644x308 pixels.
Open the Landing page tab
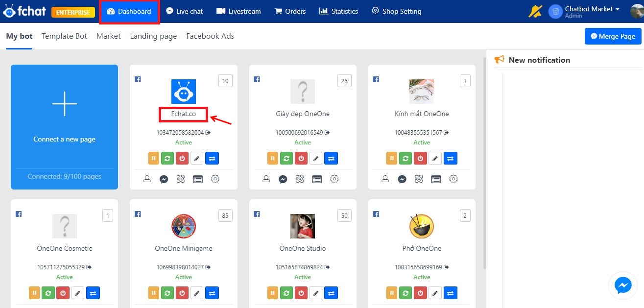coord(153,36)
